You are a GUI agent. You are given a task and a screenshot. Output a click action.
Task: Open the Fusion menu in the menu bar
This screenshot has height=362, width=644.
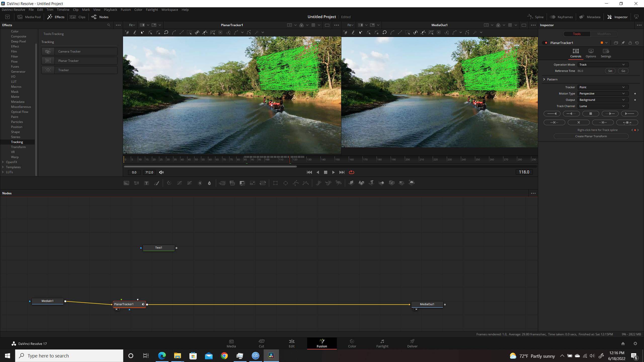pos(126,10)
